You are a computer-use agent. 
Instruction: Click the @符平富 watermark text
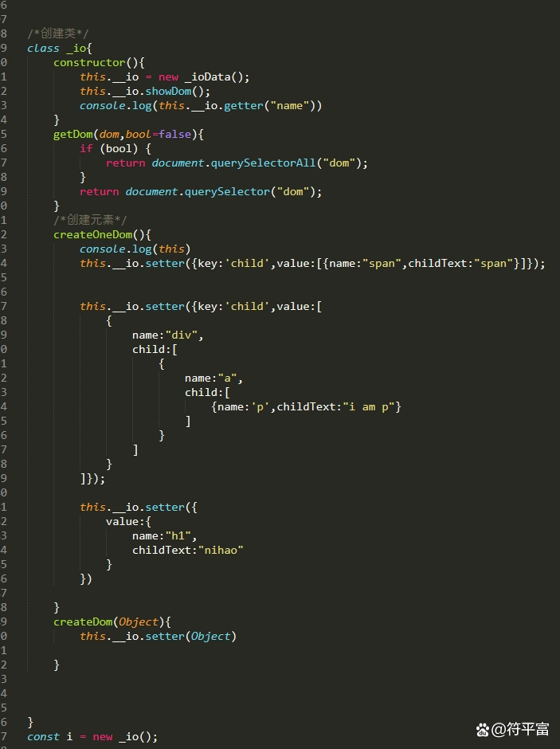[x=520, y=729]
